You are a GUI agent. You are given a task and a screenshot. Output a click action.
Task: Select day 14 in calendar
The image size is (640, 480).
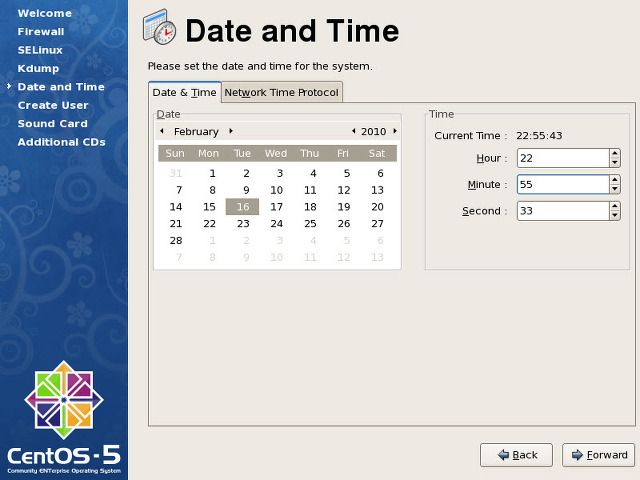pos(176,207)
